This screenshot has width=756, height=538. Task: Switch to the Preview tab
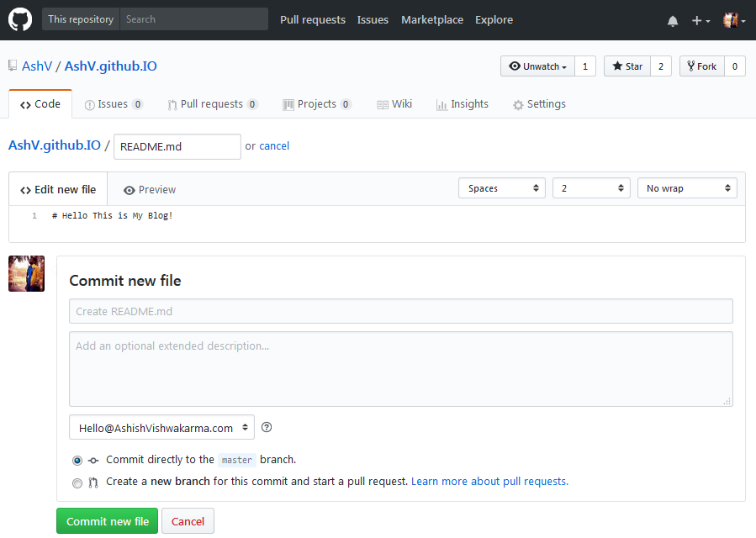pyautogui.click(x=150, y=190)
